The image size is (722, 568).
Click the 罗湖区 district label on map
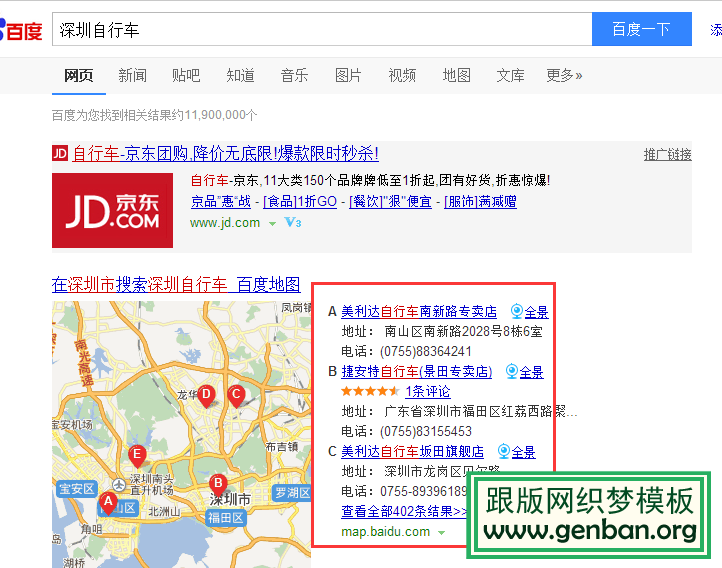click(291, 493)
